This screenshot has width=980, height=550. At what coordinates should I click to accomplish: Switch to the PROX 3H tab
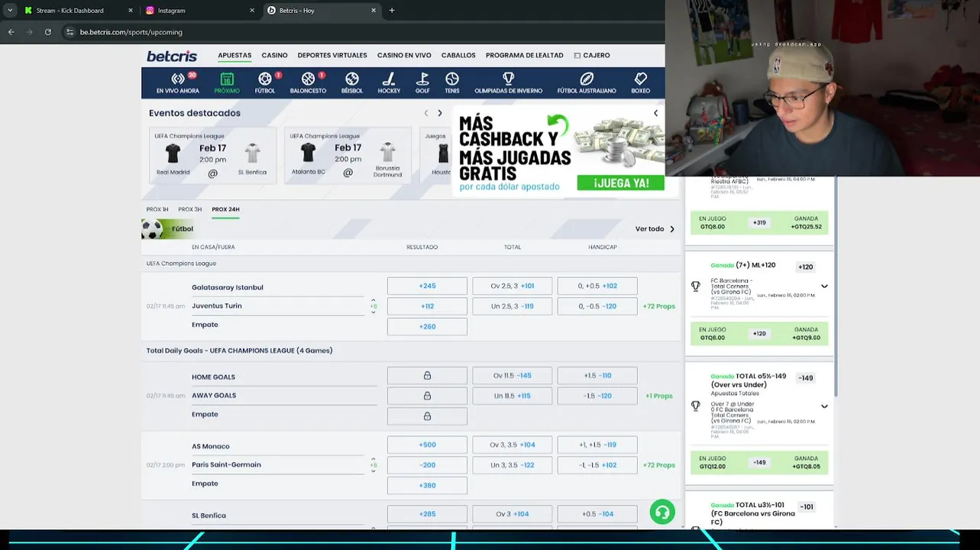click(x=190, y=209)
